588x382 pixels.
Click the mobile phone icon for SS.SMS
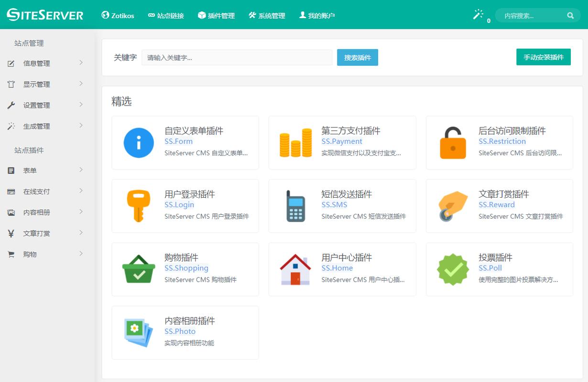coord(295,206)
